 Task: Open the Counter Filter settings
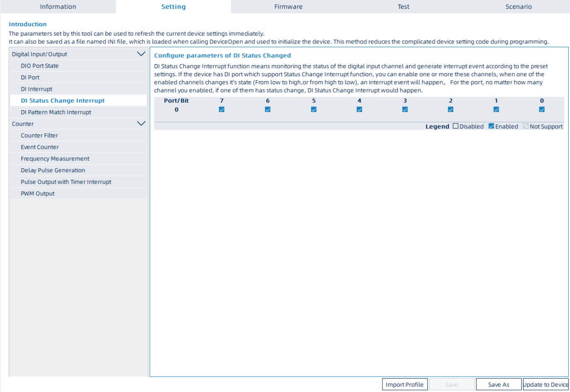(39, 136)
